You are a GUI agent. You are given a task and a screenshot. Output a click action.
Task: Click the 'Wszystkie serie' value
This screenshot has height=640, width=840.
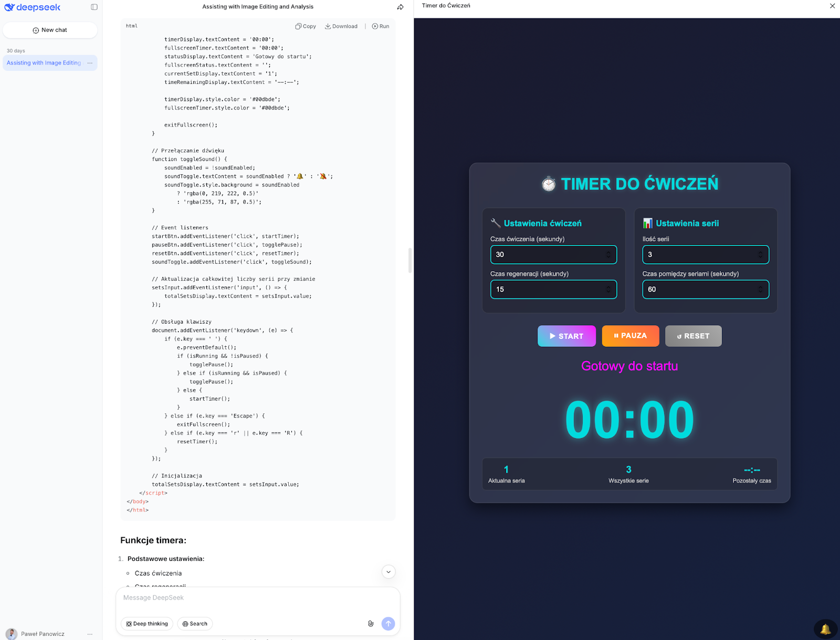coord(628,470)
